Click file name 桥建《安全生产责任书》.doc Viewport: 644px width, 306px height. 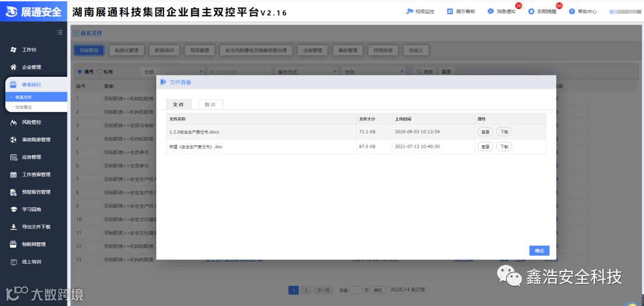click(x=196, y=146)
